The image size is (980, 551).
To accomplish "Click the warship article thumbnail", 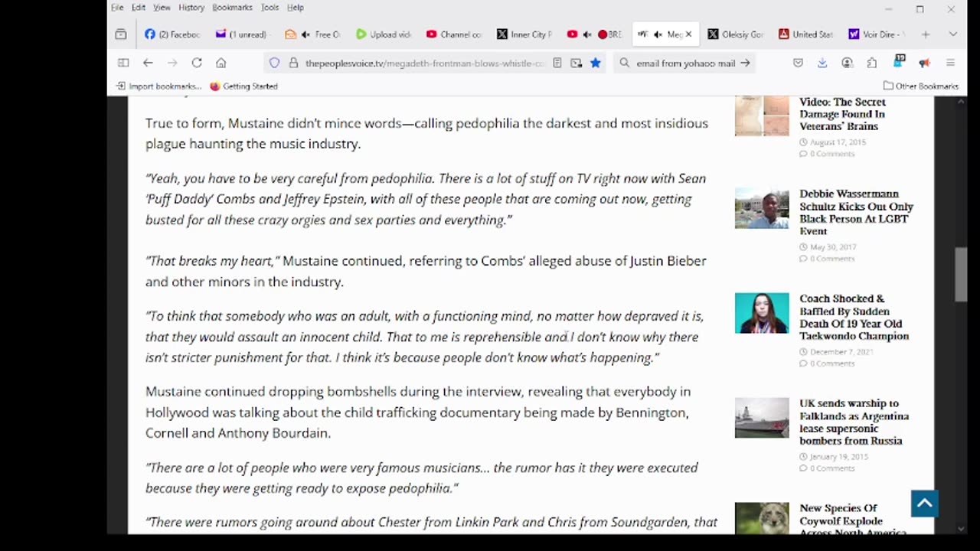I will point(762,418).
